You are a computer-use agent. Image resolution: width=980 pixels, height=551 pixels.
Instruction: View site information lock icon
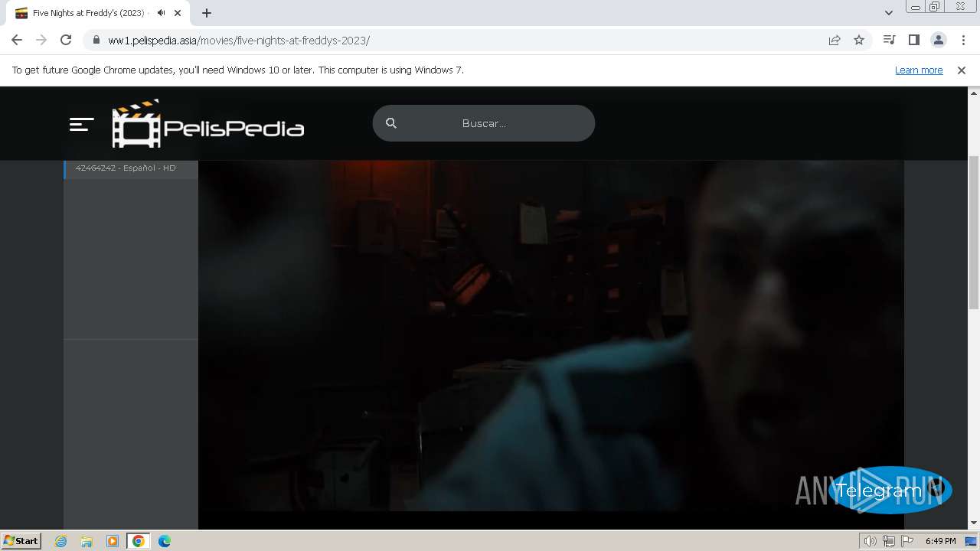(x=96, y=40)
